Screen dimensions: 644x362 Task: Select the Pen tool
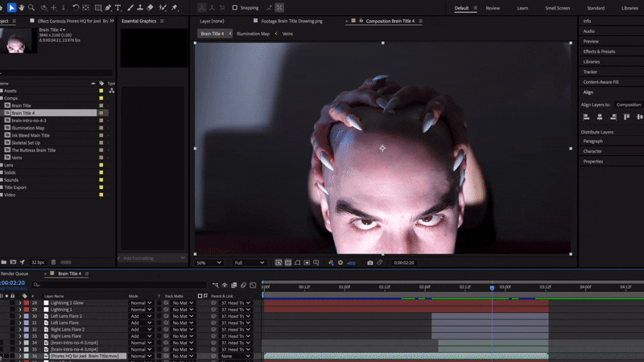pos(108,8)
